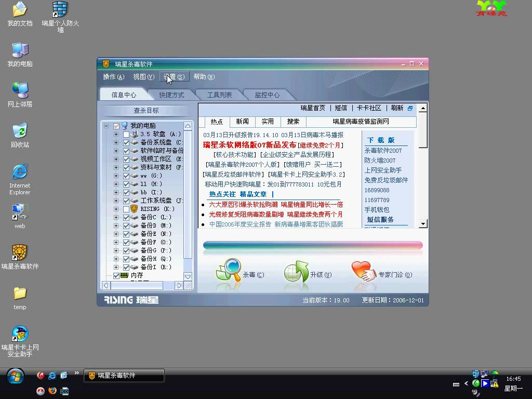The height and width of the screenshot is (399, 532).
Task: Select the temp folder icon
Action: click(20, 298)
